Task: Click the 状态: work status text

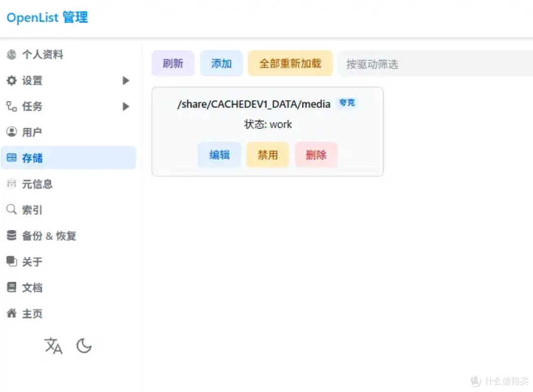Action: (x=268, y=124)
